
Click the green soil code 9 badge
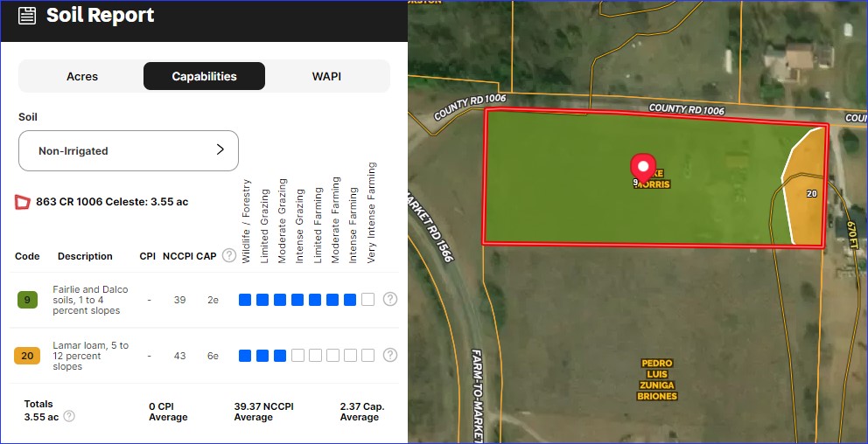(x=27, y=300)
